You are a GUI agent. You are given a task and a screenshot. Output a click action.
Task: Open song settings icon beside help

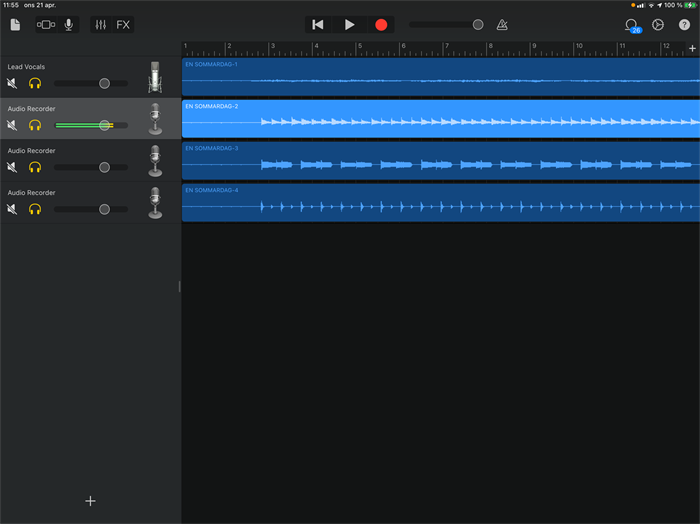(x=658, y=24)
